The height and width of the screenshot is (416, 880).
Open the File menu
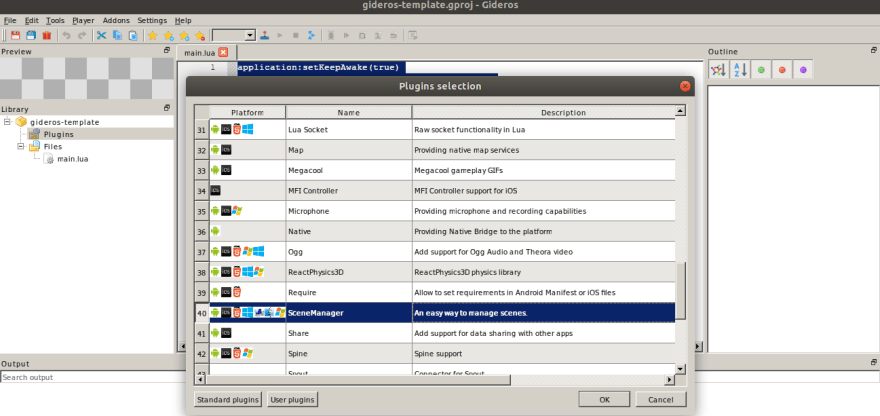10,20
